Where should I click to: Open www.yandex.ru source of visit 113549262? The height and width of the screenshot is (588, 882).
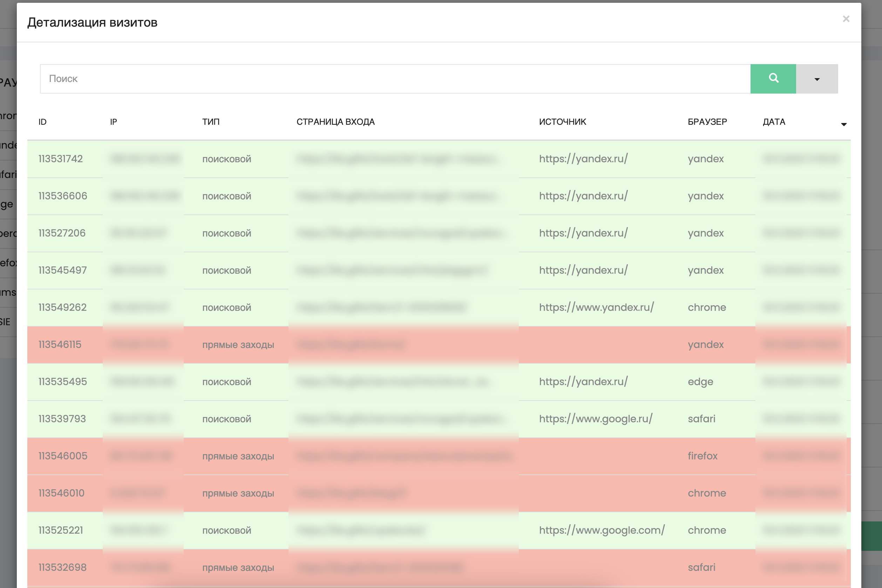596,307
